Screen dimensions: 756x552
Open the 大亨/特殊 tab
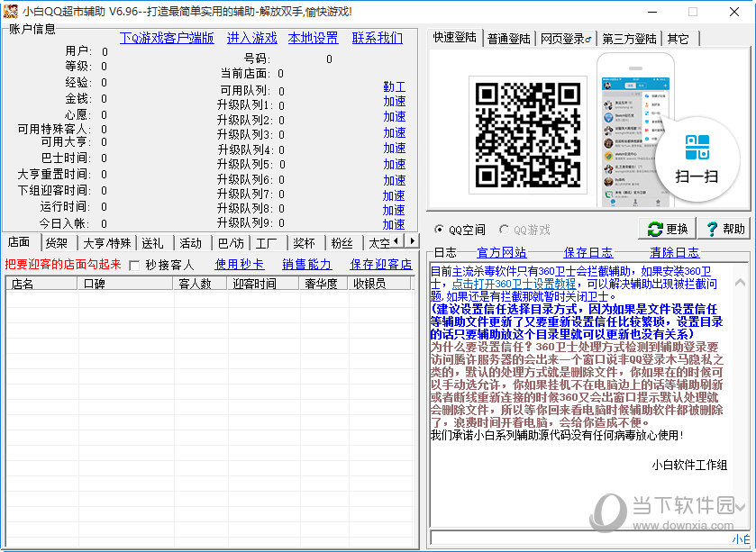point(107,243)
